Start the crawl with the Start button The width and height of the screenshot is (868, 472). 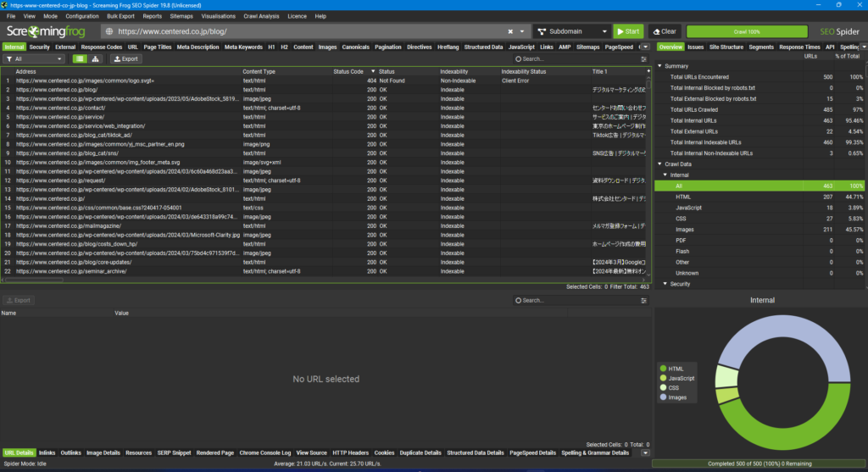(x=628, y=31)
